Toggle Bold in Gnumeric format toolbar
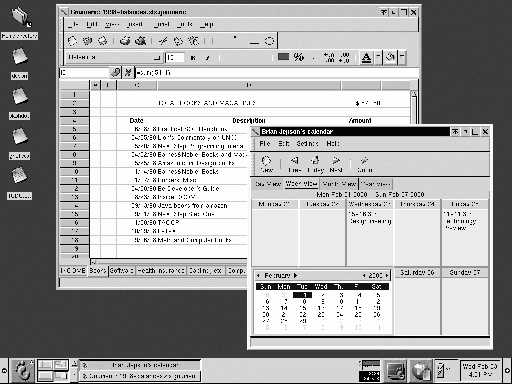This screenshot has width=512, height=384. (x=193, y=58)
